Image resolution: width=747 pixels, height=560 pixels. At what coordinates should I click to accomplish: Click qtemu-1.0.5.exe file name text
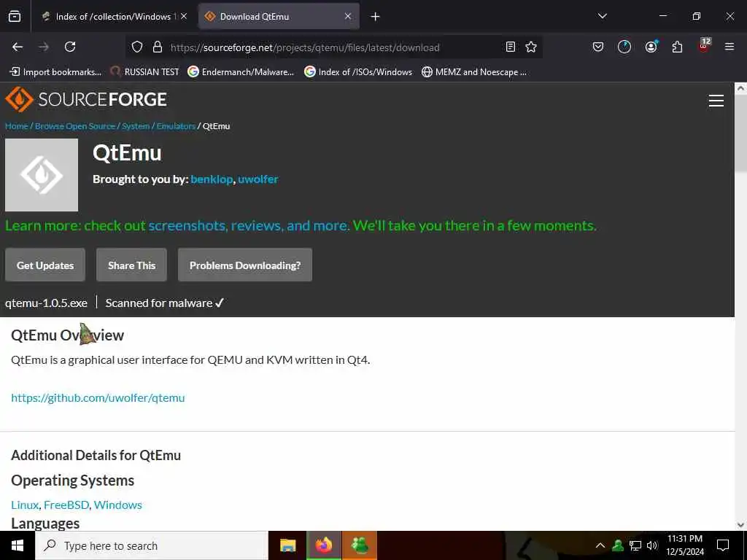coord(46,303)
